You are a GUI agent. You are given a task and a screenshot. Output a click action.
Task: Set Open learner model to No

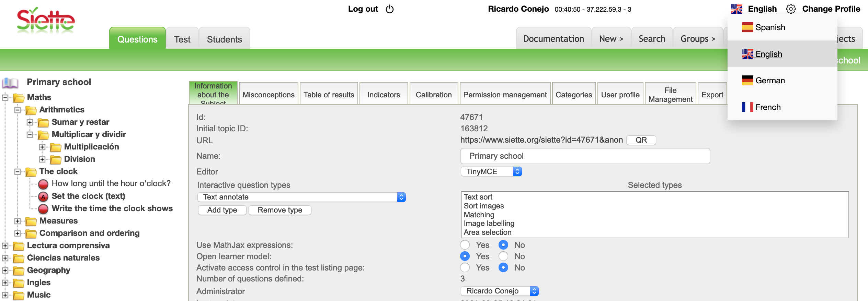503,256
